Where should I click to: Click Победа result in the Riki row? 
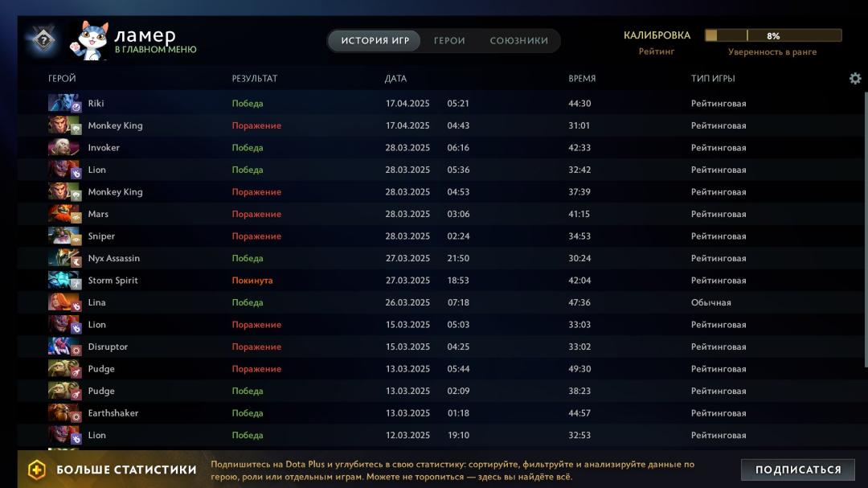coord(248,103)
